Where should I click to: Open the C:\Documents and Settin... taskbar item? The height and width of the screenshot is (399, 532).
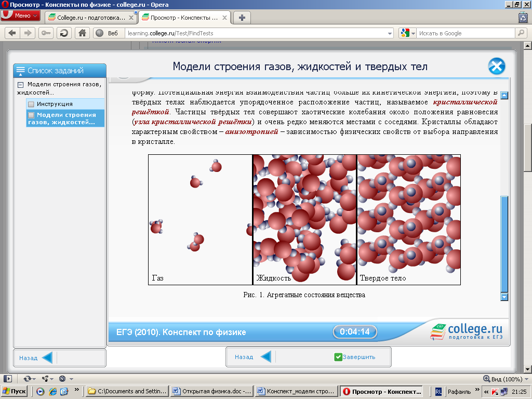tap(127, 392)
